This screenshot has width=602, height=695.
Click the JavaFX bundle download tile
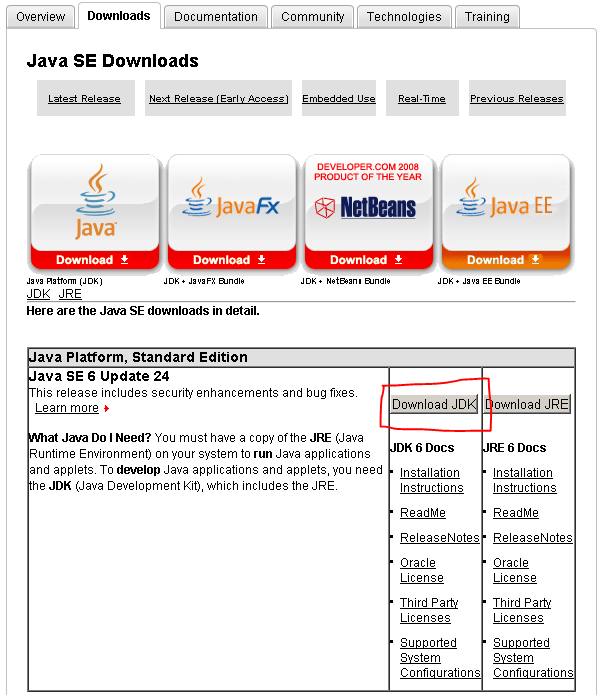(x=231, y=213)
